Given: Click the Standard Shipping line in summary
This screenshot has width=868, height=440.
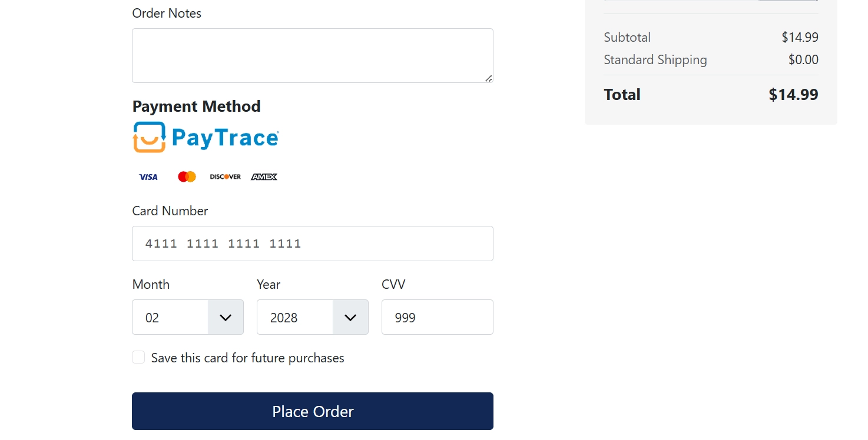Looking at the screenshot, I should tap(711, 59).
